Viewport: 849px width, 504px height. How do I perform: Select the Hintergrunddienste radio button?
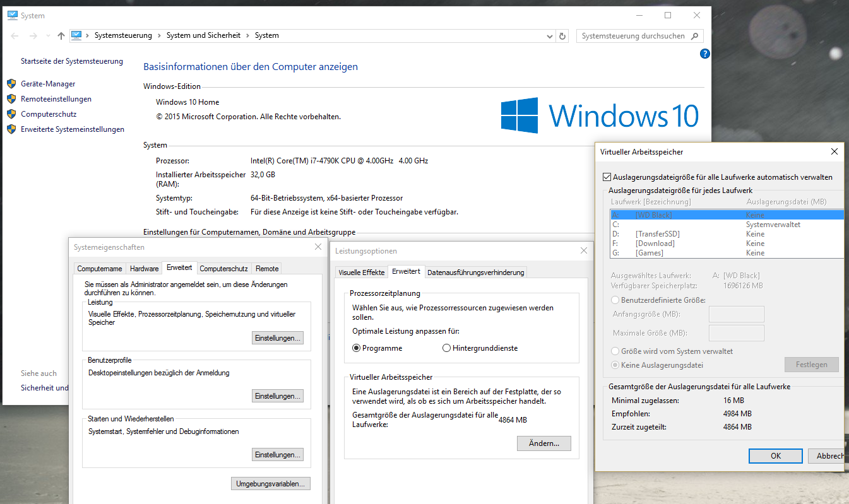pyautogui.click(x=447, y=348)
